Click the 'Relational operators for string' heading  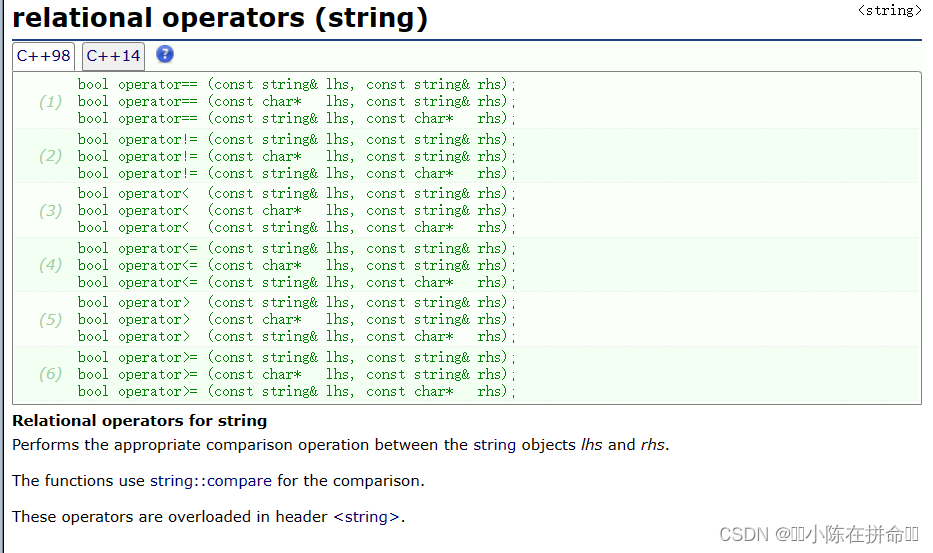139,421
